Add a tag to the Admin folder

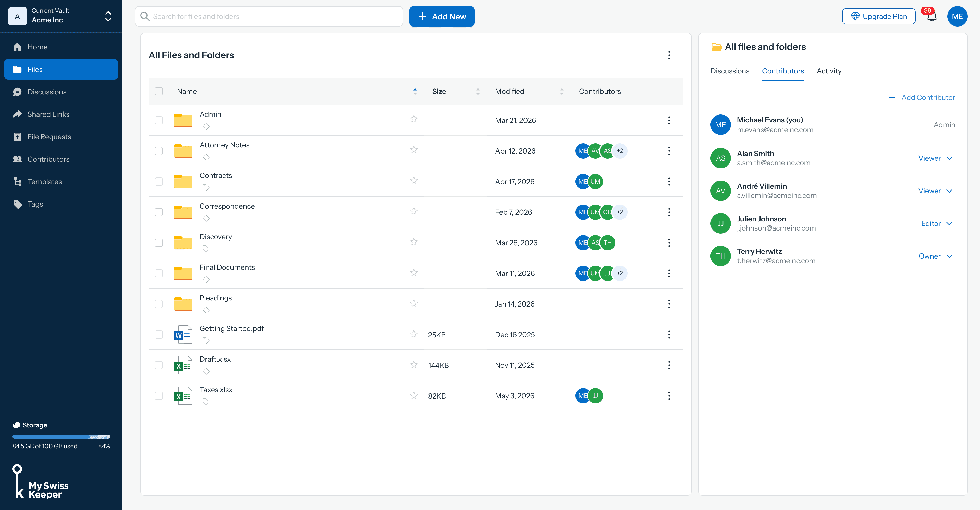206,126
